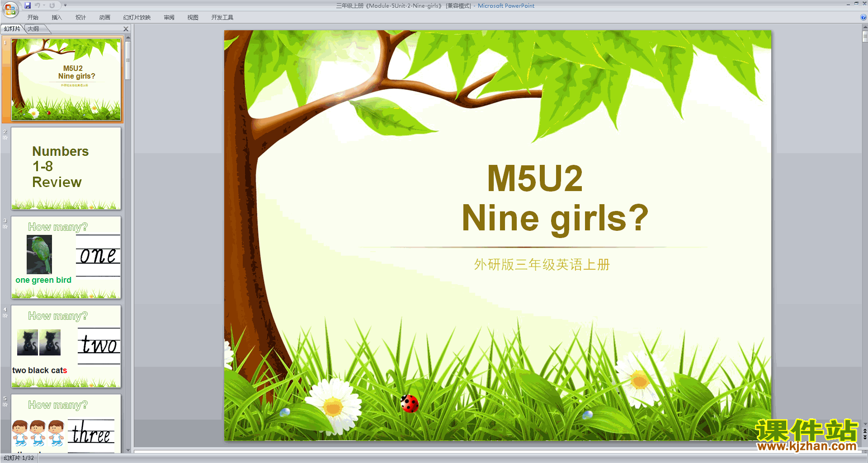Click slide 3 animation star icon
The height and width of the screenshot is (463, 868).
click(x=5, y=227)
